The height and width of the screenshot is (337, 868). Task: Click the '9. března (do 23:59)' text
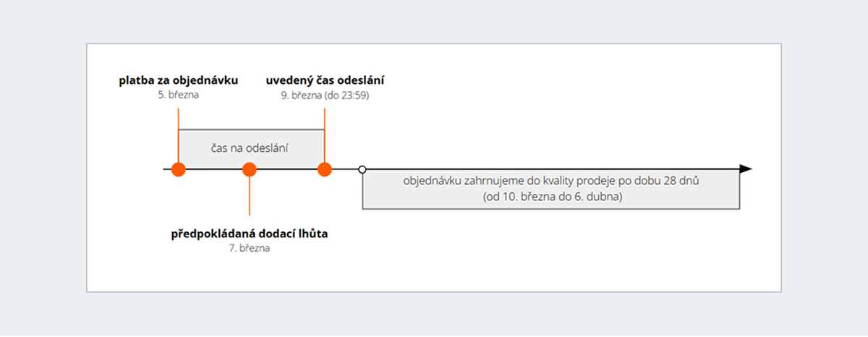[325, 95]
